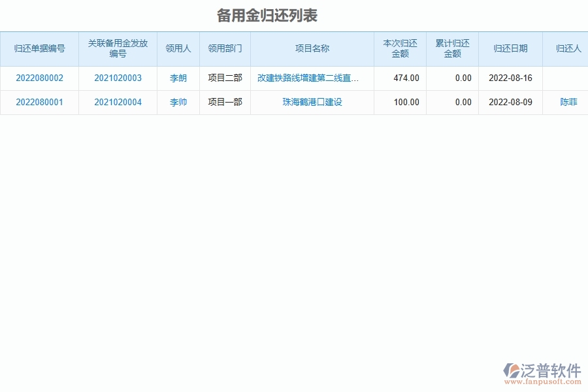The width and height of the screenshot is (588, 392).
Task: Open return document 2022080001
Action: 39,102
